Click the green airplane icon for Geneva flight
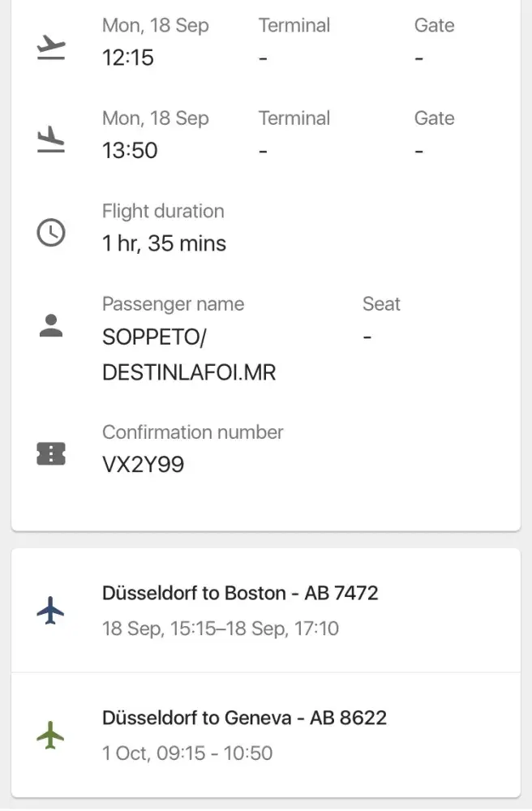 tap(50, 735)
